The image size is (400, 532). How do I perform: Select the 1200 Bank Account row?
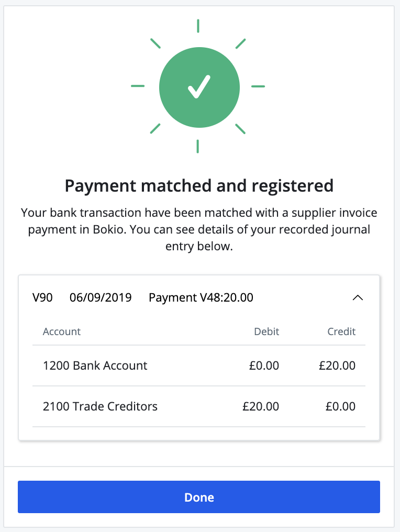(95, 365)
